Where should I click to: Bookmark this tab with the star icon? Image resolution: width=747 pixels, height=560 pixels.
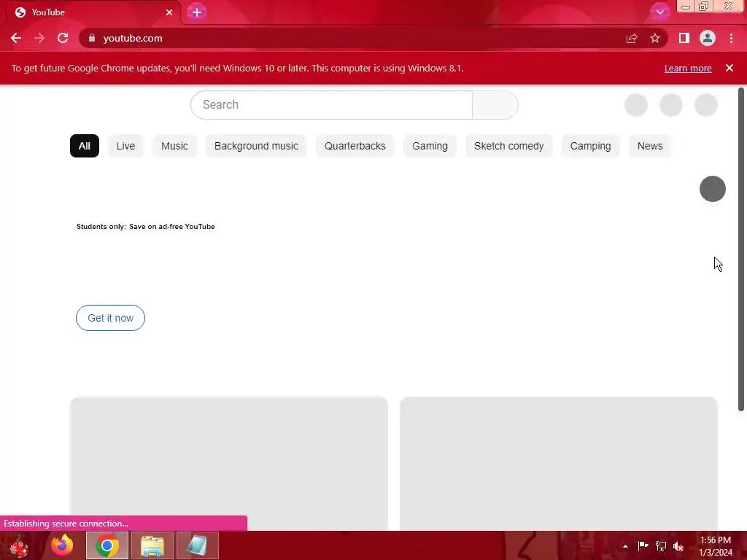pyautogui.click(x=655, y=38)
